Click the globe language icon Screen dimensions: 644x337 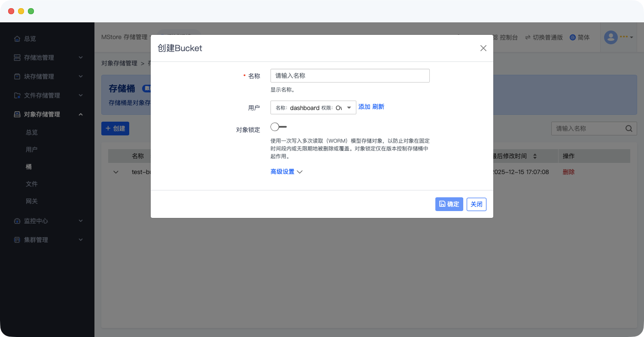click(x=572, y=37)
